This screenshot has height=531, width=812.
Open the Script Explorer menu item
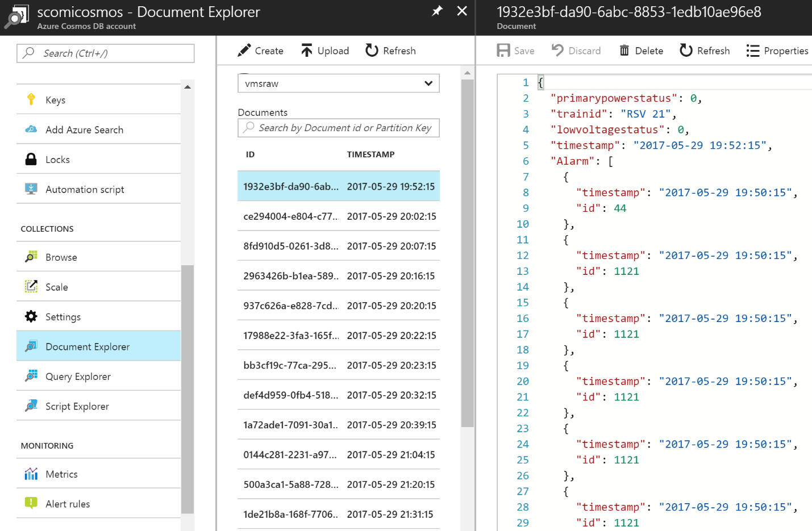(x=99, y=406)
